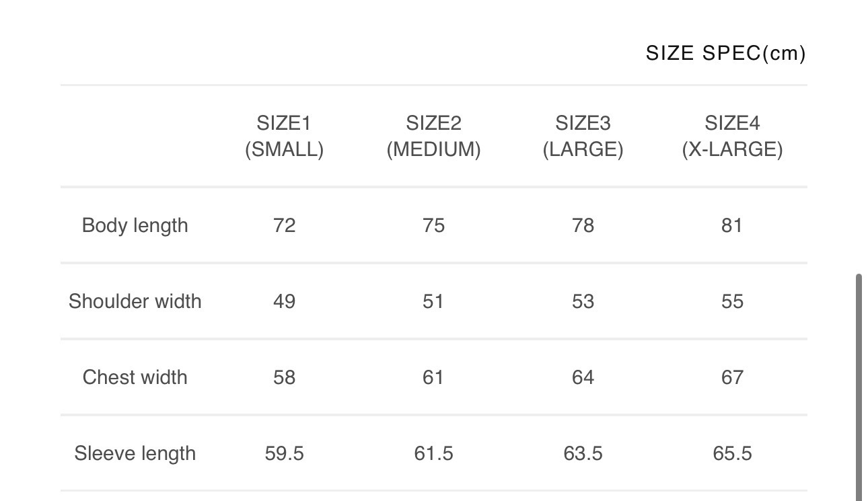The height and width of the screenshot is (501, 868).
Task: Select the medium sleeve length value 61.5
Action: tap(433, 453)
